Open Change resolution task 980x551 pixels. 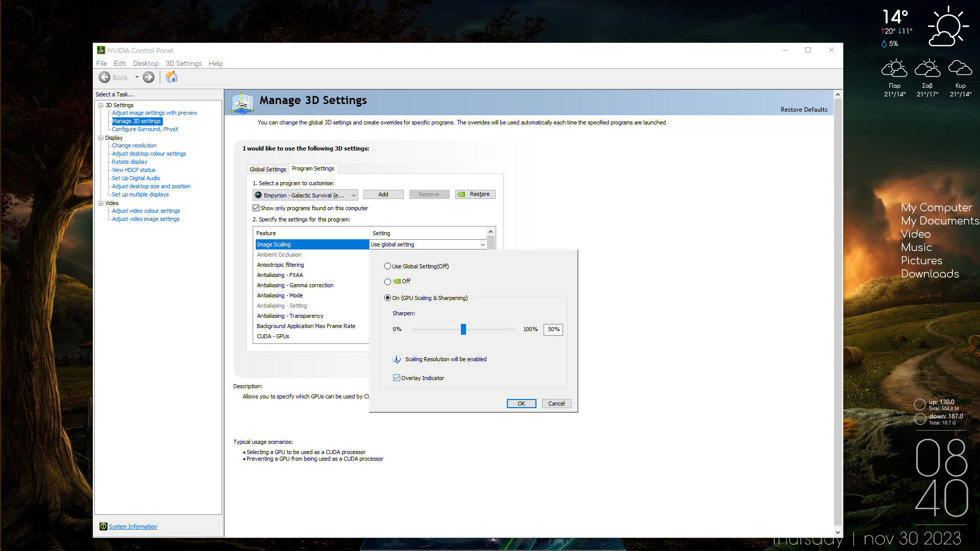(x=134, y=145)
